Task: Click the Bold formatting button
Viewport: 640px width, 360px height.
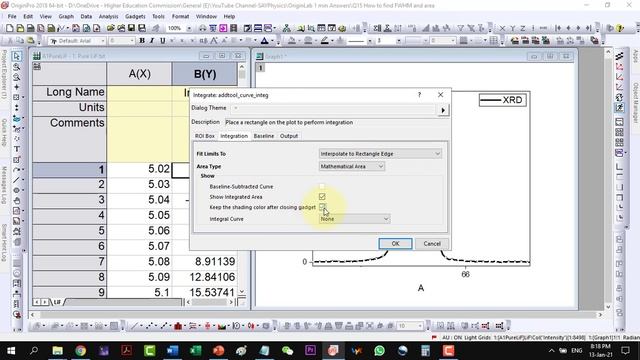Action: 142,40
